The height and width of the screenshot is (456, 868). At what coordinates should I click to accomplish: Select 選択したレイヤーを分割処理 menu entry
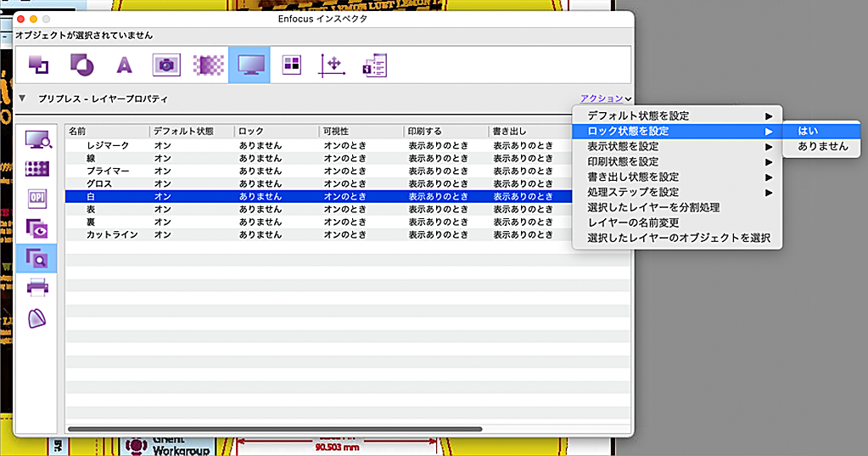tap(653, 207)
